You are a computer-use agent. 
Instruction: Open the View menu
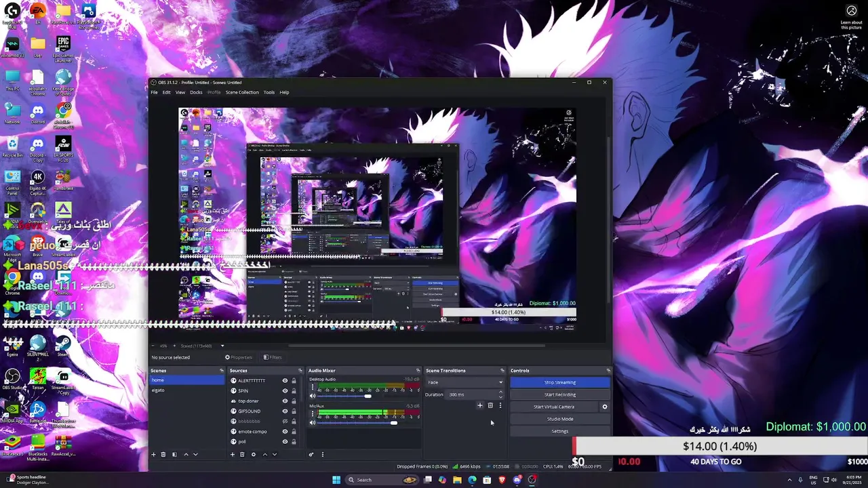coord(180,92)
